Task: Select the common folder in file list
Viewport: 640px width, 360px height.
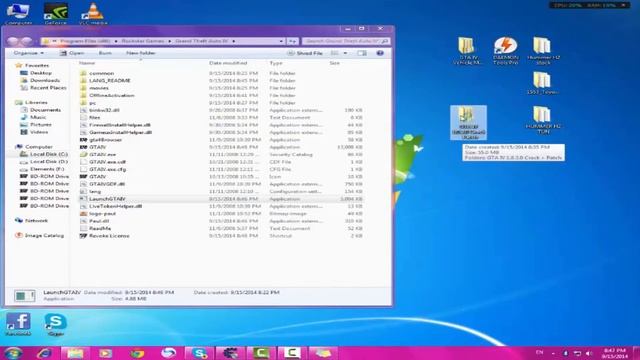Action: [x=101, y=73]
